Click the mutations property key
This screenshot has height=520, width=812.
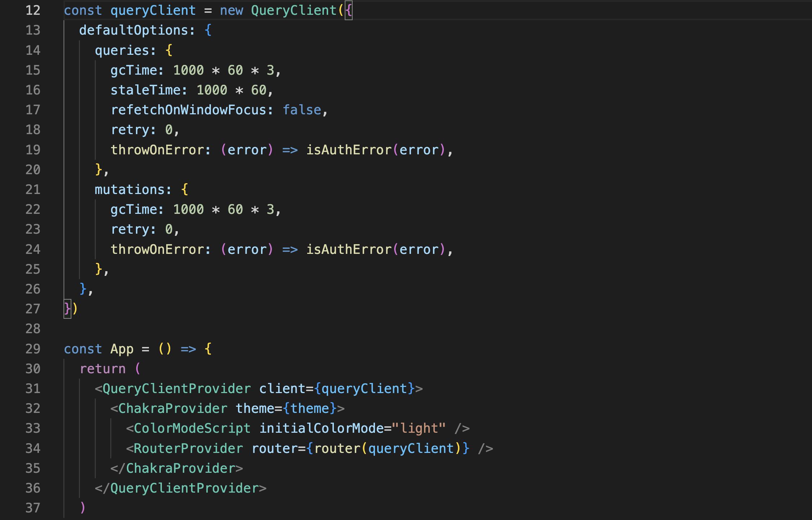pyautogui.click(x=129, y=190)
